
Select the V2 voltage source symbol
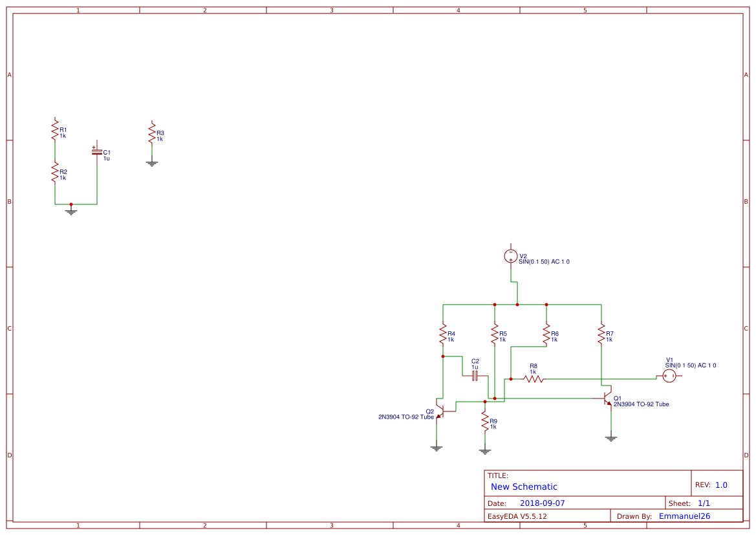coord(511,256)
